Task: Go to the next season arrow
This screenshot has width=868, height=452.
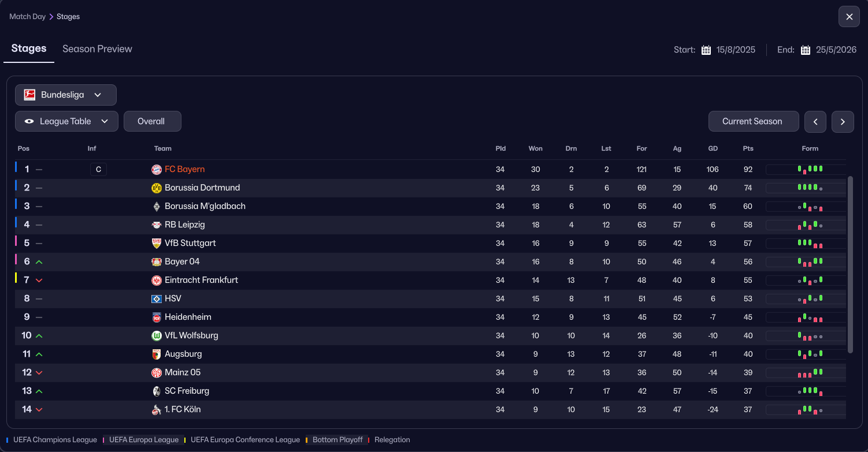Action: [843, 122]
